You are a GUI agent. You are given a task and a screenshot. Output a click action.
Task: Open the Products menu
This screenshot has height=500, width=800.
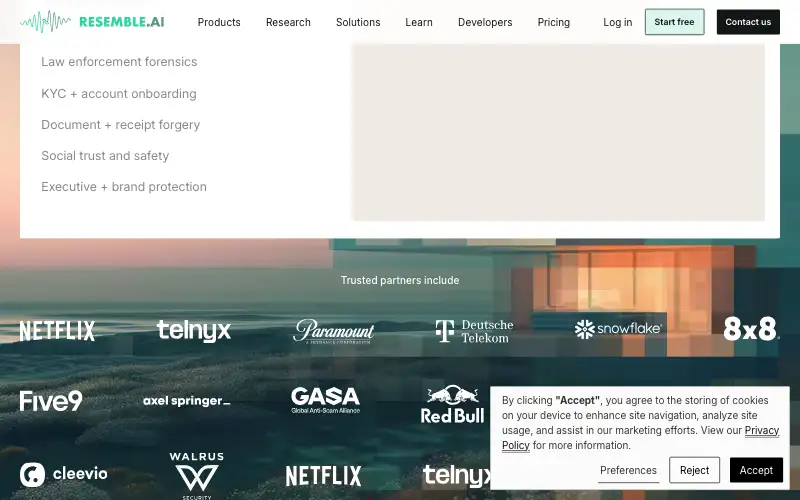click(x=219, y=22)
